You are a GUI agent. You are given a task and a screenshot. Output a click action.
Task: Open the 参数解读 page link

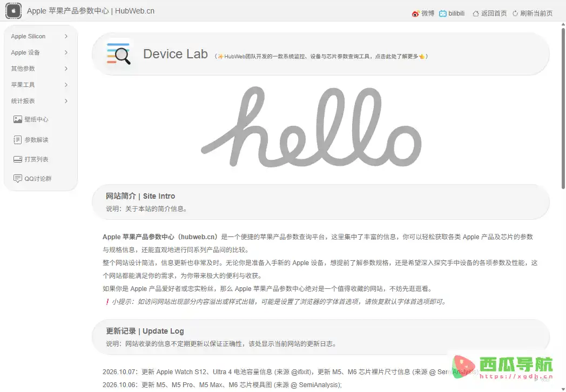click(36, 140)
